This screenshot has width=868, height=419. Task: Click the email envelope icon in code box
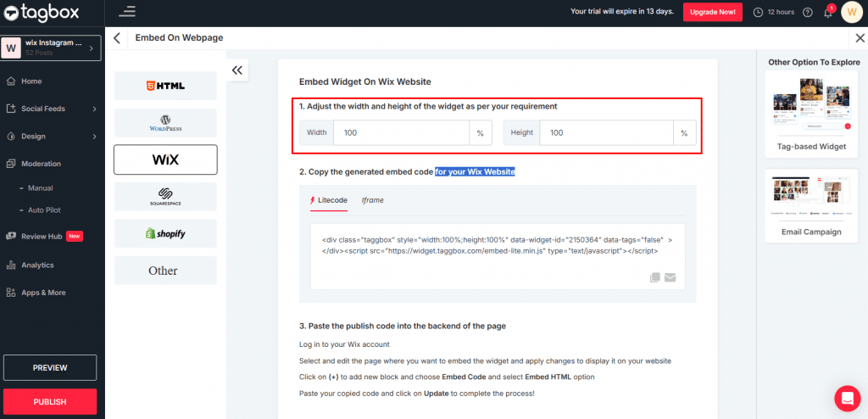670,277
